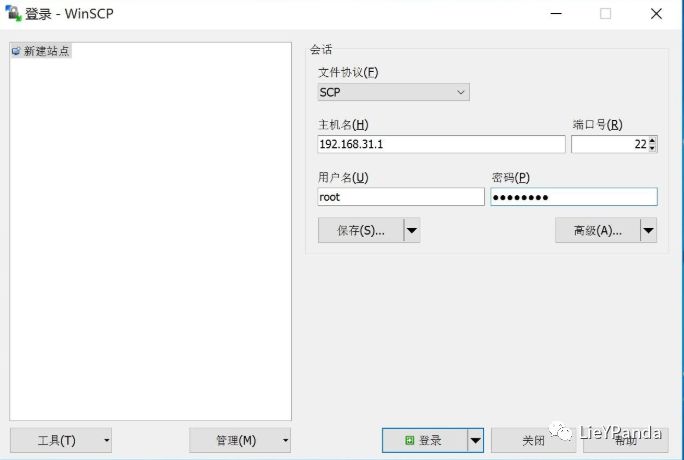Image resolution: width=684 pixels, height=460 pixels.
Task: Increase the port number with up arrow
Action: (x=652, y=140)
